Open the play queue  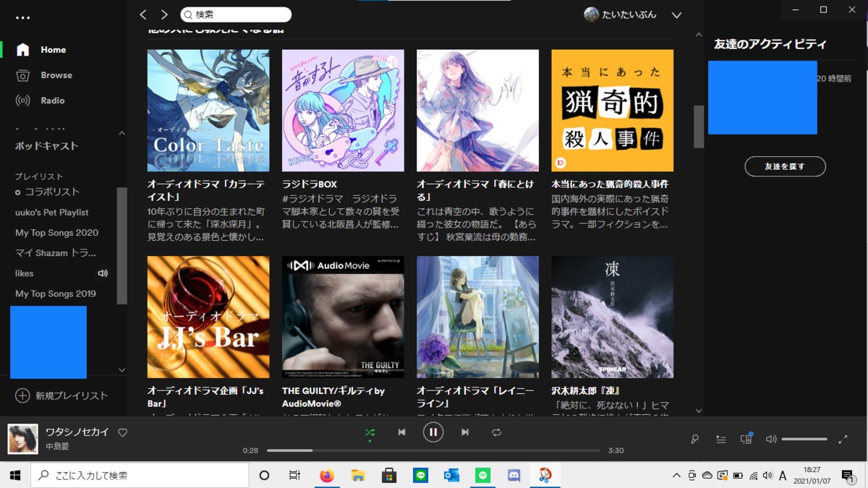tap(721, 439)
